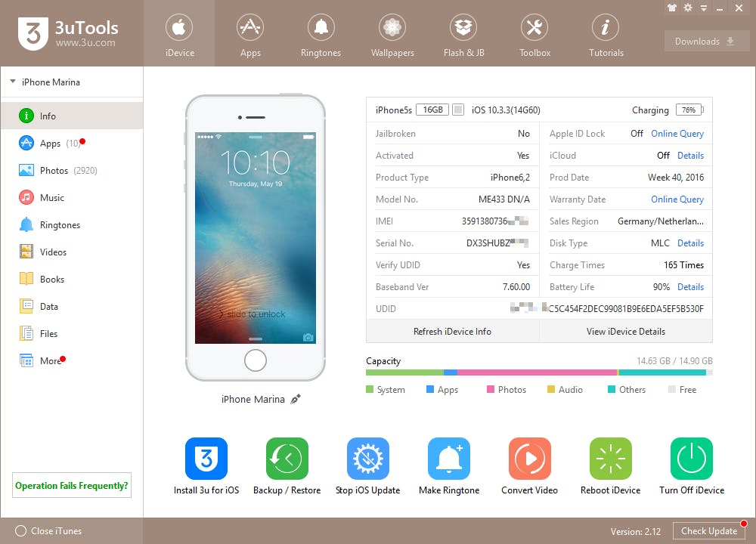Select Data in the sidebar

click(72, 307)
